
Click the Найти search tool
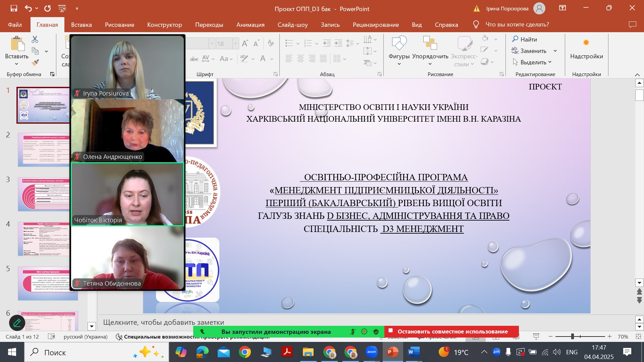[x=525, y=39]
